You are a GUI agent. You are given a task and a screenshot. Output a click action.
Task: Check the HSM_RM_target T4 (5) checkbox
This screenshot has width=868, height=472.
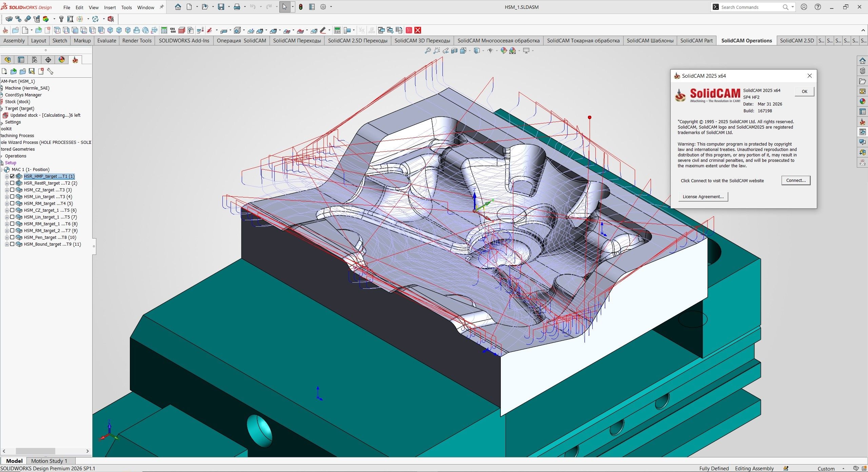point(12,203)
